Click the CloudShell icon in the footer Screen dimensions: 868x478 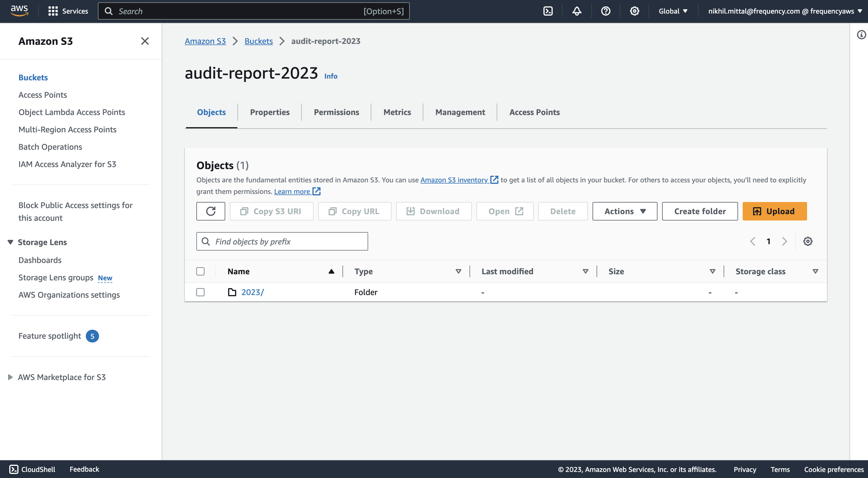tap(14, 469)
